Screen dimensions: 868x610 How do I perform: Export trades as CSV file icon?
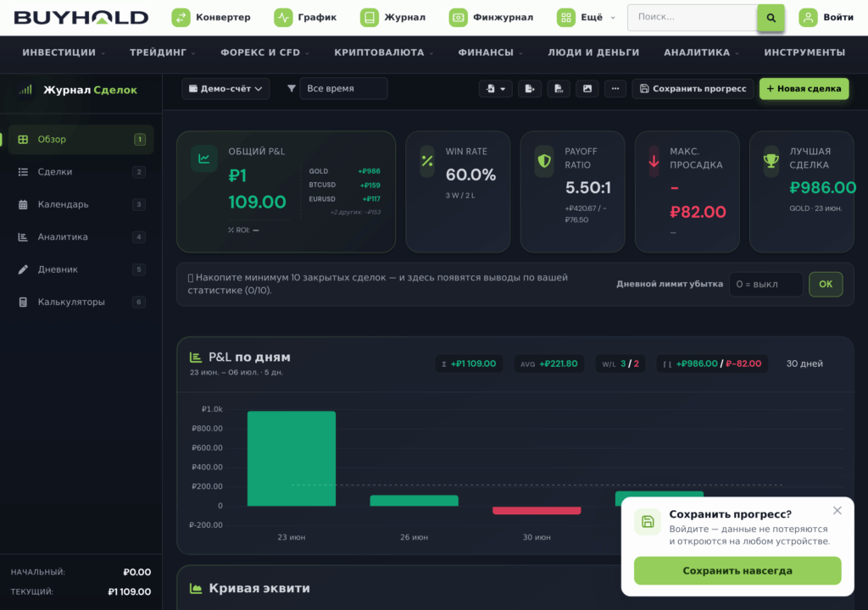tap(559, 89)
